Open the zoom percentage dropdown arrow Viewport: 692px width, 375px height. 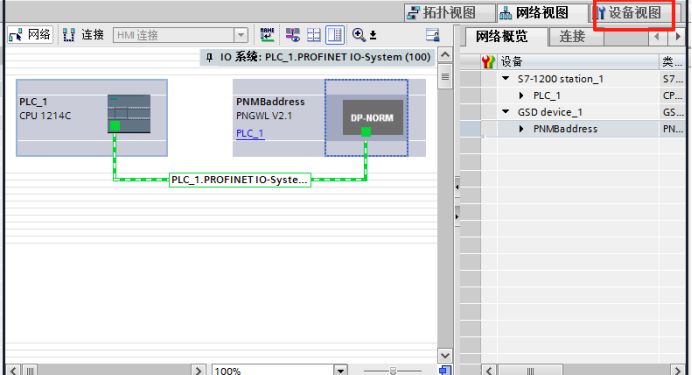click(x=341, y=371)
